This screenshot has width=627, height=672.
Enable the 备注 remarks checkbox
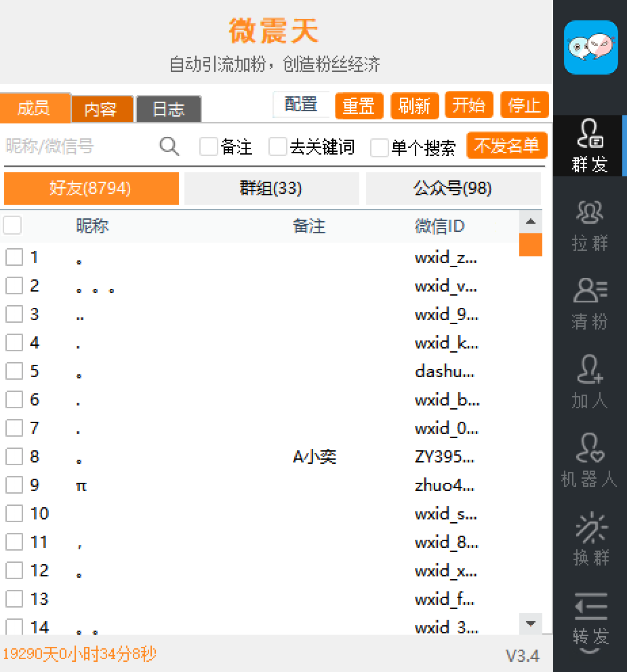208,146
